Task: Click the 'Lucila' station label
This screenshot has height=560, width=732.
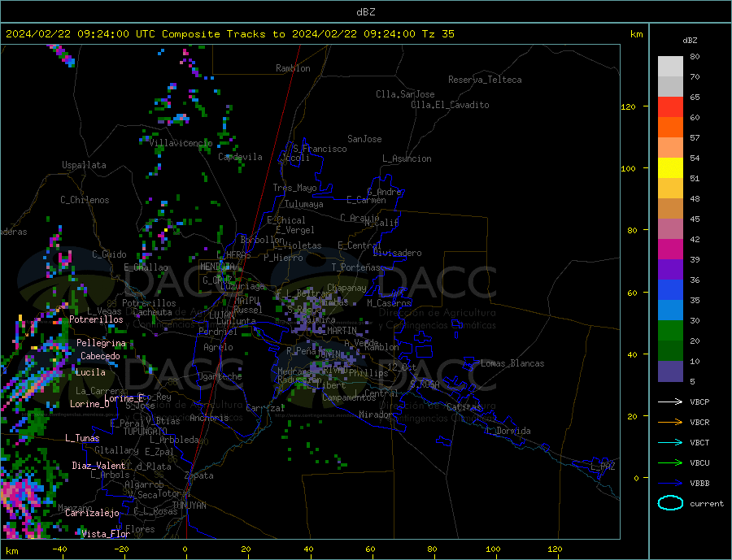Action: pyautogui.click(x=90, y=372)
